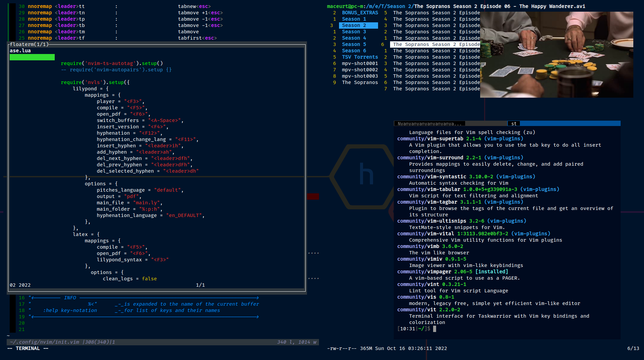Click the community/vim-ultisnips package line

461,221
